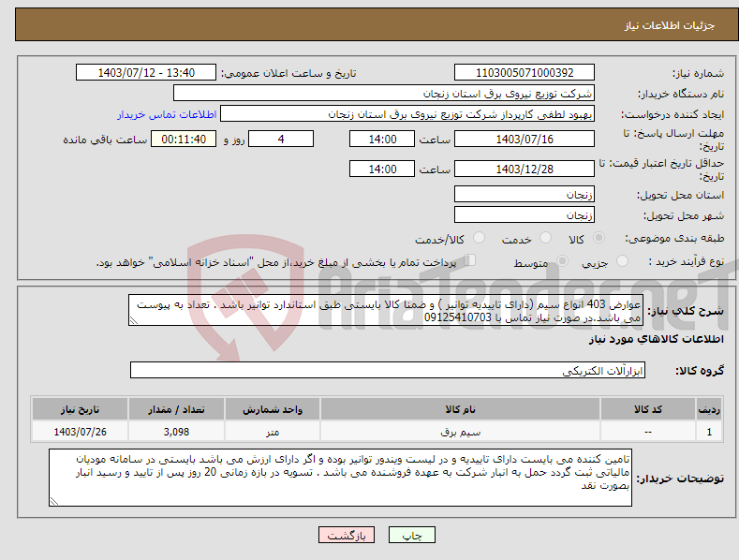This screenshot has width=739, height=560.
Task: Click the توضیحات خریدار label
Action: 680,479
